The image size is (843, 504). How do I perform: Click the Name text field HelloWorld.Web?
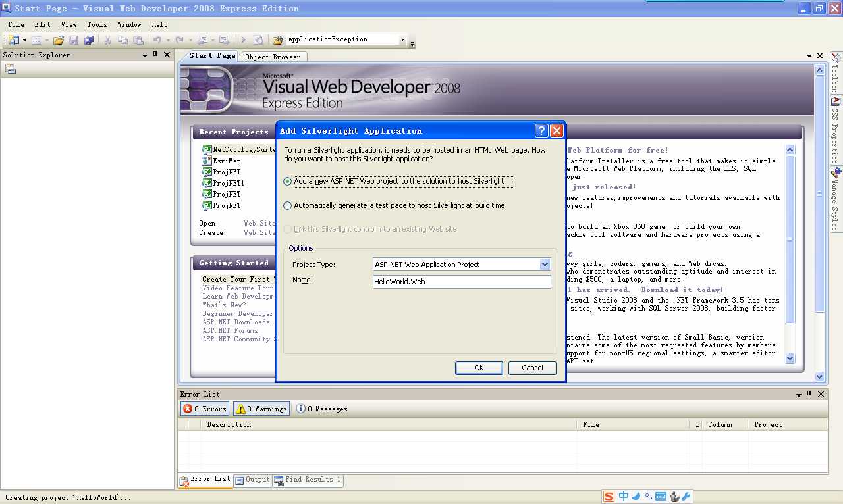462,282
